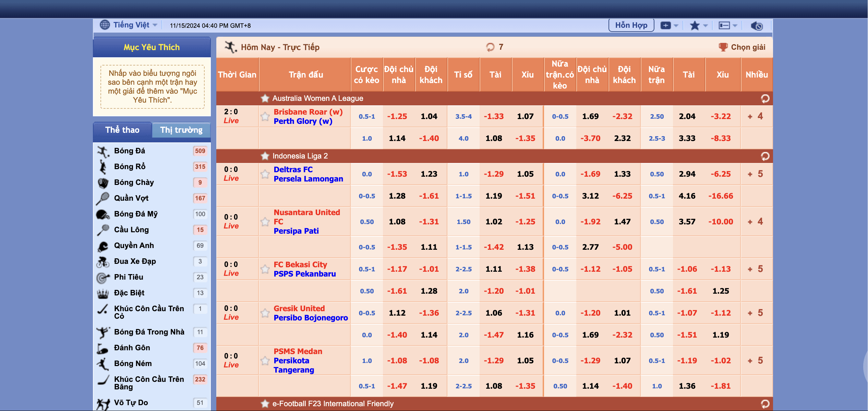Switch to the Thể thao tab
The height and width of the screenshot is (411, 868).
(x=122, y=130)
